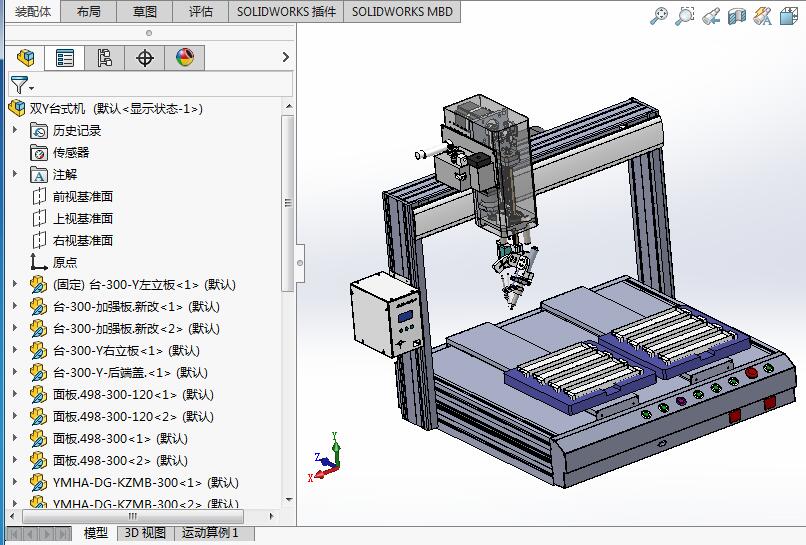The width and height of the screenshot is (806, 545).
Task: Click the part icon of 面板.498-300<1>
Action: coord(39,439)
